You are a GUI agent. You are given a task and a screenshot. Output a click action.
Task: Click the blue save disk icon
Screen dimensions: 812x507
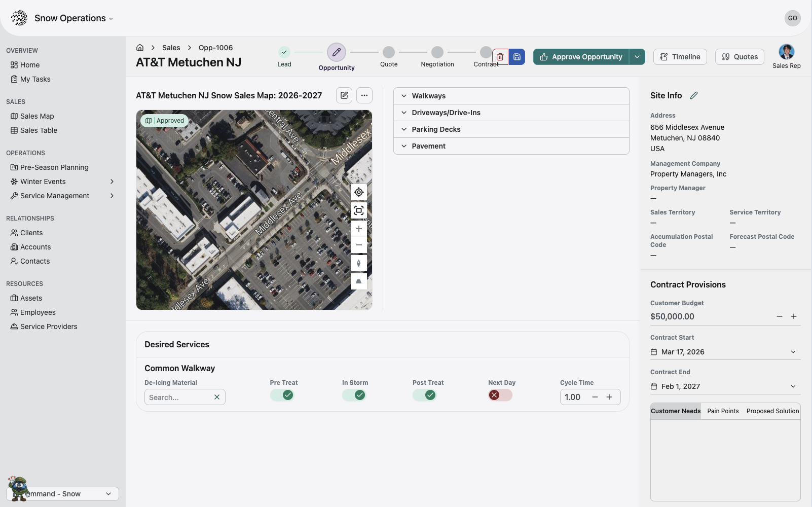point(517,57)
